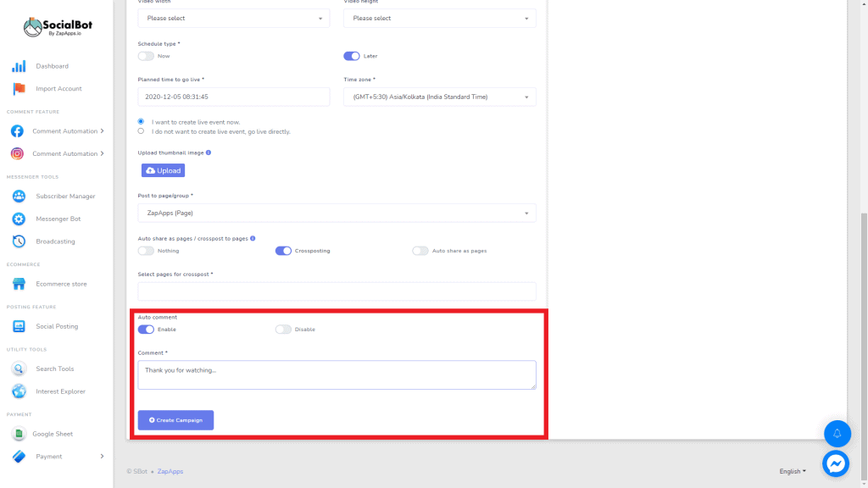Image resolution: width=868 pixels, height=488 pixels.
Task: Open the Time zone dropdown
Action: 440,97
